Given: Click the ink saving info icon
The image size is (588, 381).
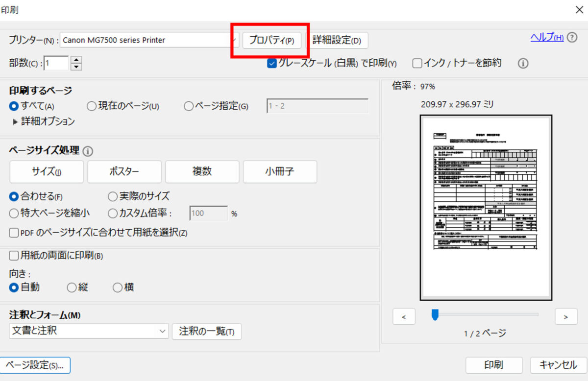Looking at the screenshot, I should pyautogui.click(x=523, y=63).
